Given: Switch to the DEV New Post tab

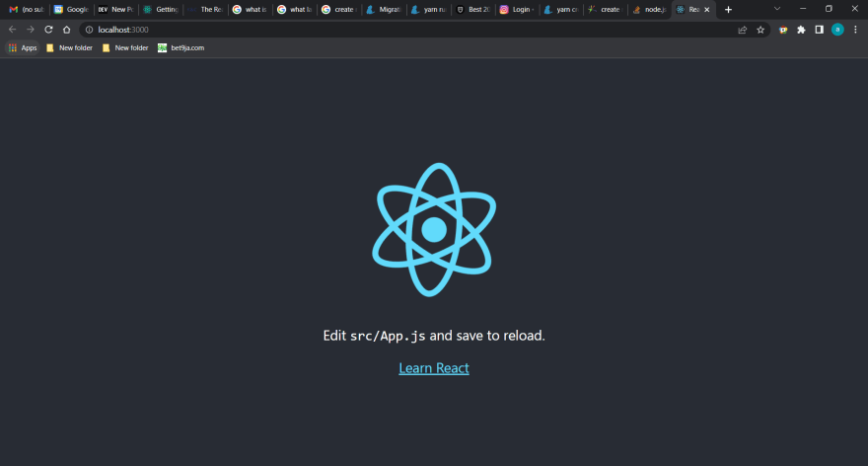Looking at the screenshot, I should click(115, 10).
